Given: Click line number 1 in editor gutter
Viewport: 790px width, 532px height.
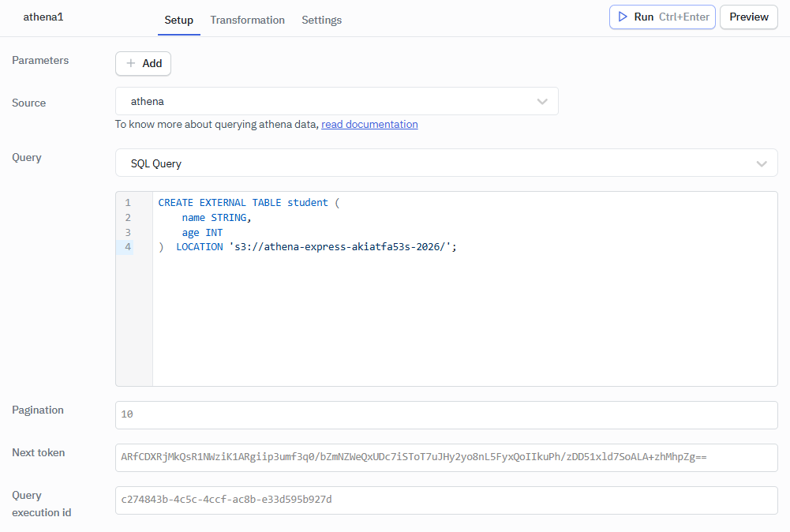Looking at the screenshot, I should coord(127,203).
